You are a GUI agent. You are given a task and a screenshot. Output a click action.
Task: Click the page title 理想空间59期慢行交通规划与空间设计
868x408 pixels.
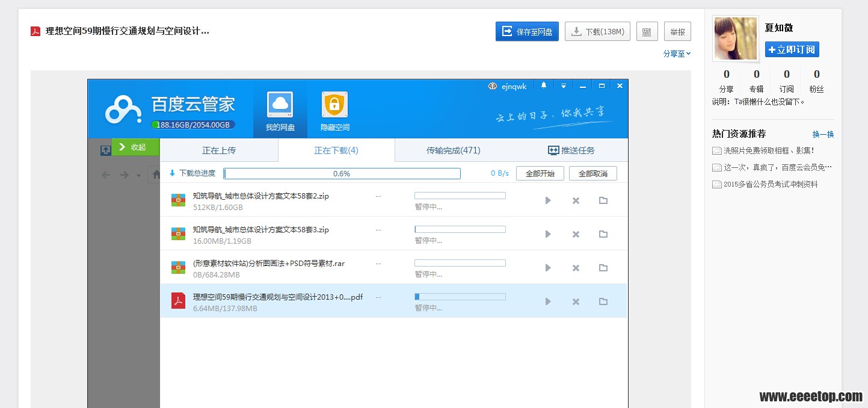128,31
